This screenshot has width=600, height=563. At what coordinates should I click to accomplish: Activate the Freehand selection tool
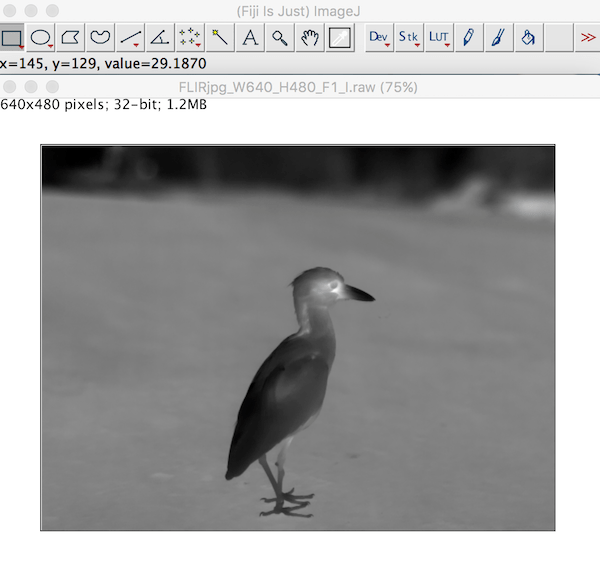100,38
